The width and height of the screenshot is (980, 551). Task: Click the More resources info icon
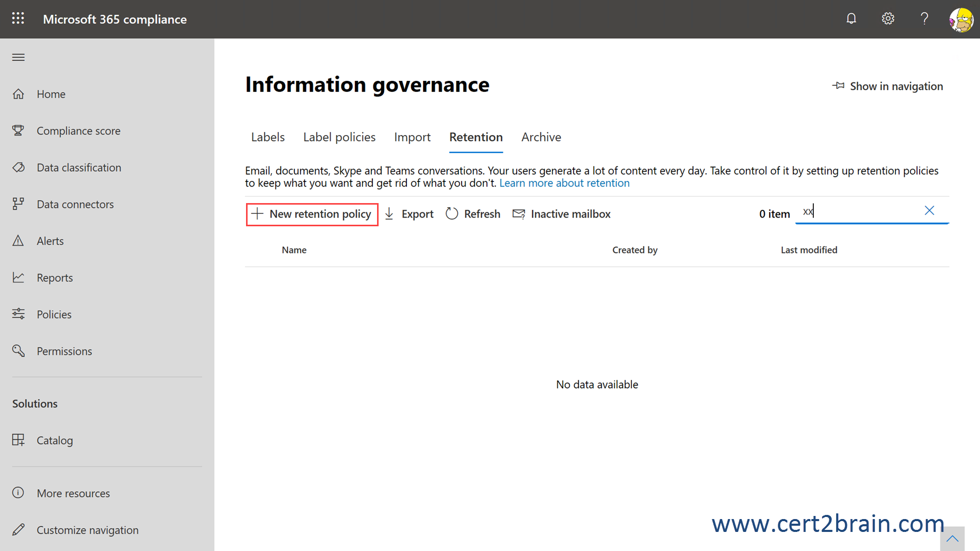coord(19,493)
